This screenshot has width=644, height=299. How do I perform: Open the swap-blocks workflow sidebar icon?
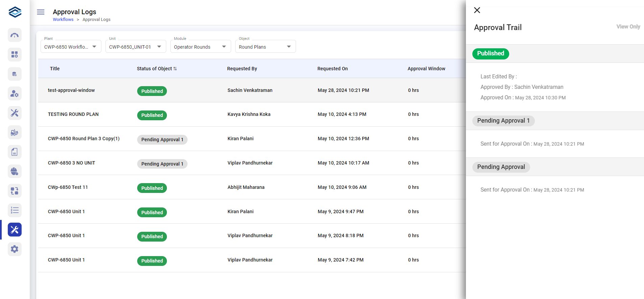pos(15,191)
